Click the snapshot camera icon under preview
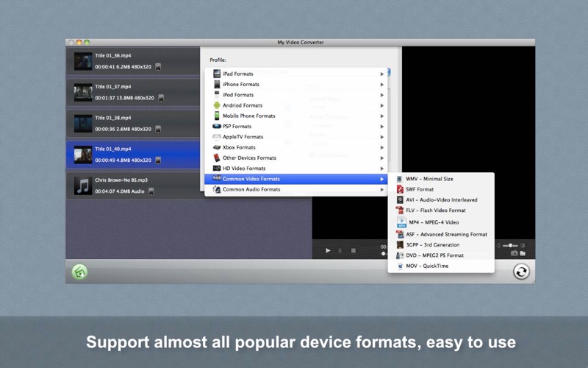The image size is (588, 368). click(514, 253)
